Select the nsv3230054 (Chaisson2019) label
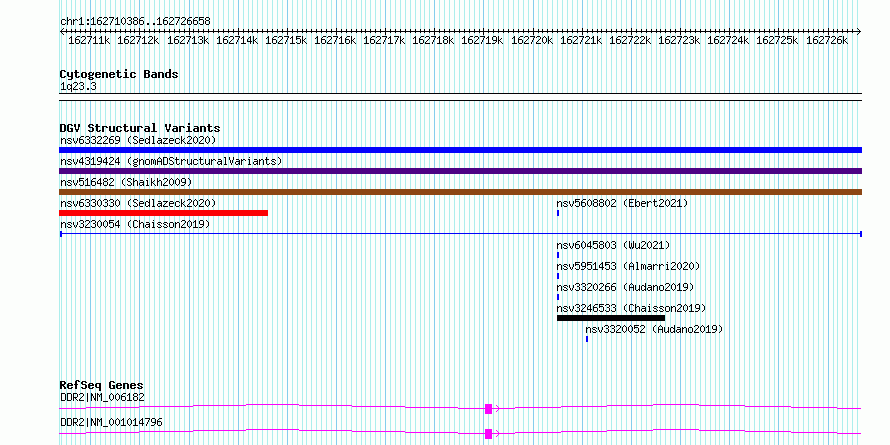 click(135, 224)
